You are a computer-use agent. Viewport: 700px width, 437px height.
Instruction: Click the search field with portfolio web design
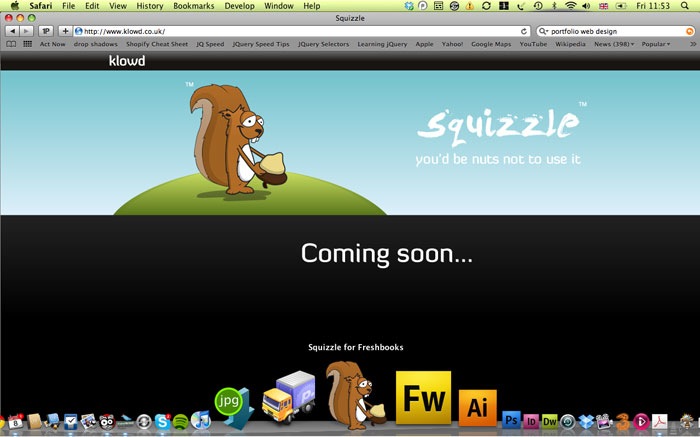[616, 31]
